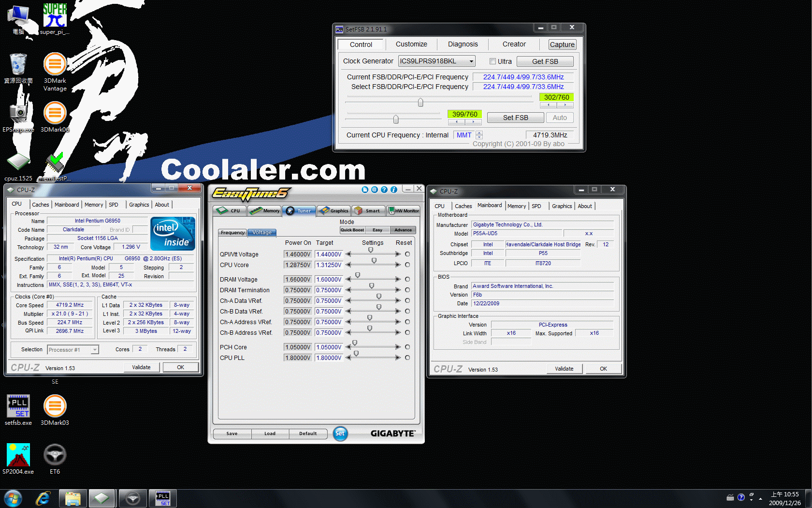Viewport: 812px width, 508px height.
Task: Open the Computer desktop icon
Action: 18,19
